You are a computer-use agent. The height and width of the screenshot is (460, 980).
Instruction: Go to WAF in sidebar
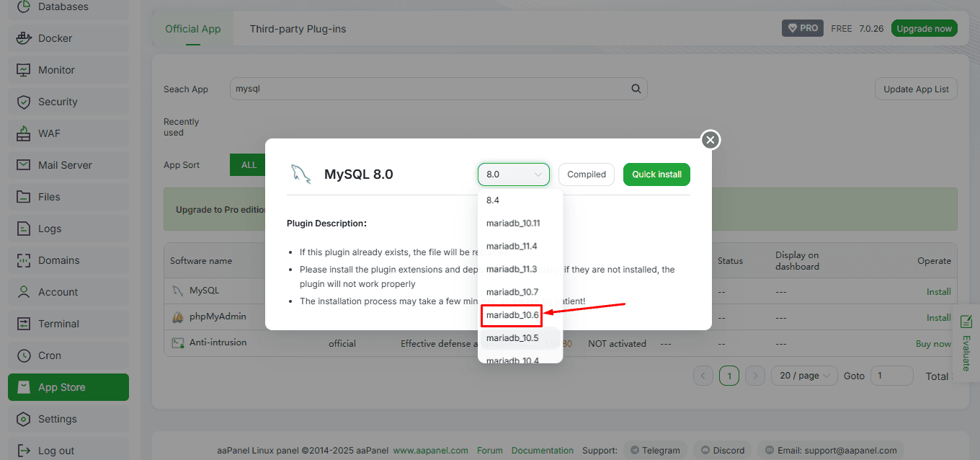(49, 133)
